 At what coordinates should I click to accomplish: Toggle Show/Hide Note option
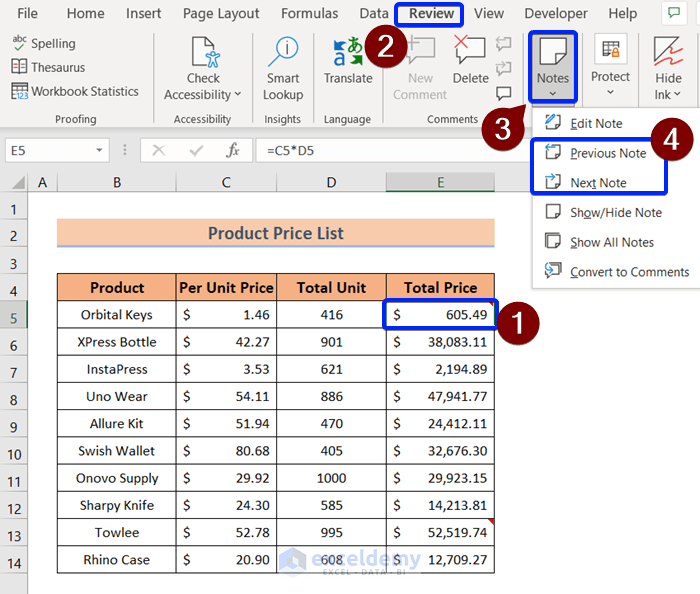click(615, 212)
